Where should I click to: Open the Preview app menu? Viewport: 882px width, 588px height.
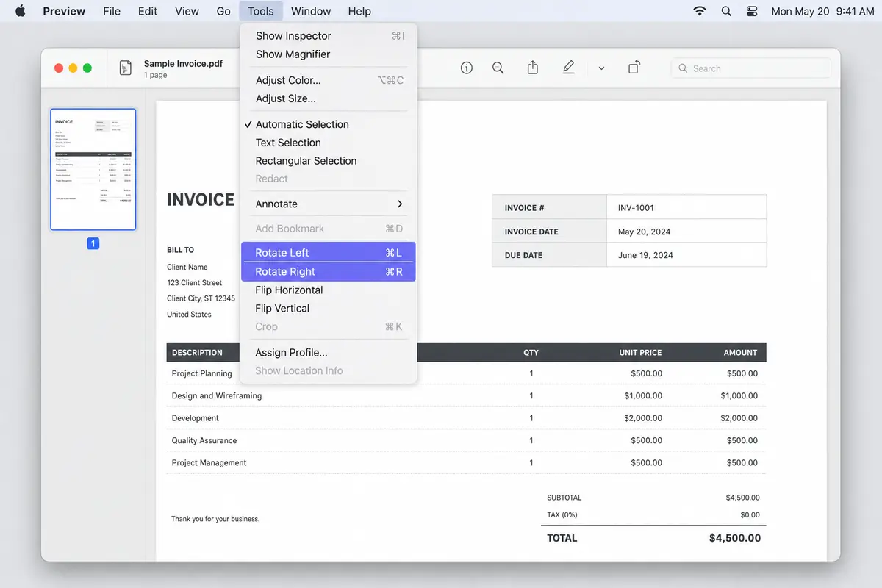[x=64, y=11]
